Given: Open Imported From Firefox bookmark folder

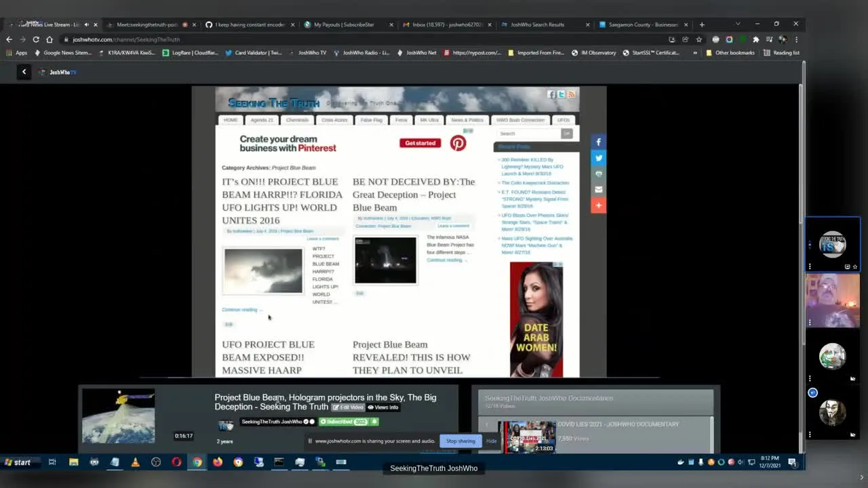Looking at the screenshot, I should (x=536, y=53).
